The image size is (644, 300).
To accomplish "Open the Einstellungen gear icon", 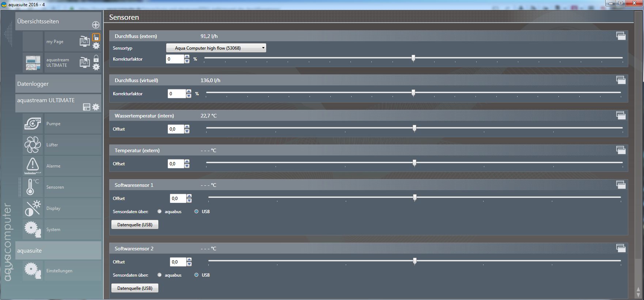I will click(x=33, y=271).
